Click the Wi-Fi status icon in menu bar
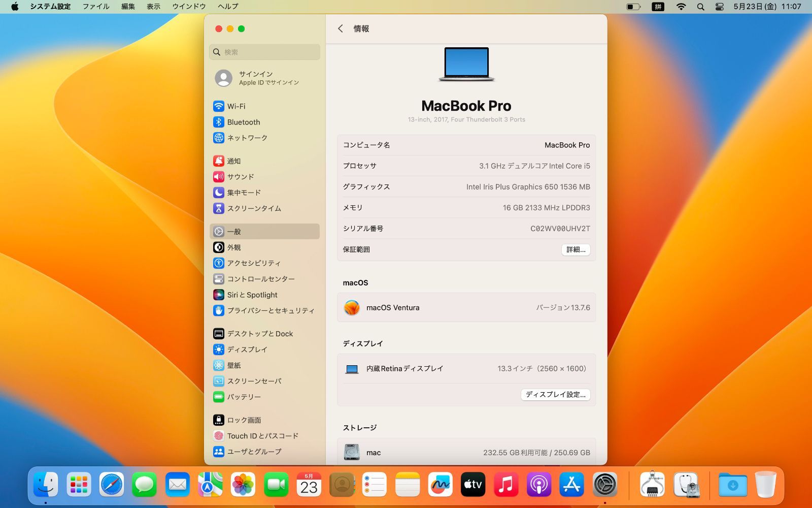Image resolution: width=812 pixels, height=508 pixels. 681,7
